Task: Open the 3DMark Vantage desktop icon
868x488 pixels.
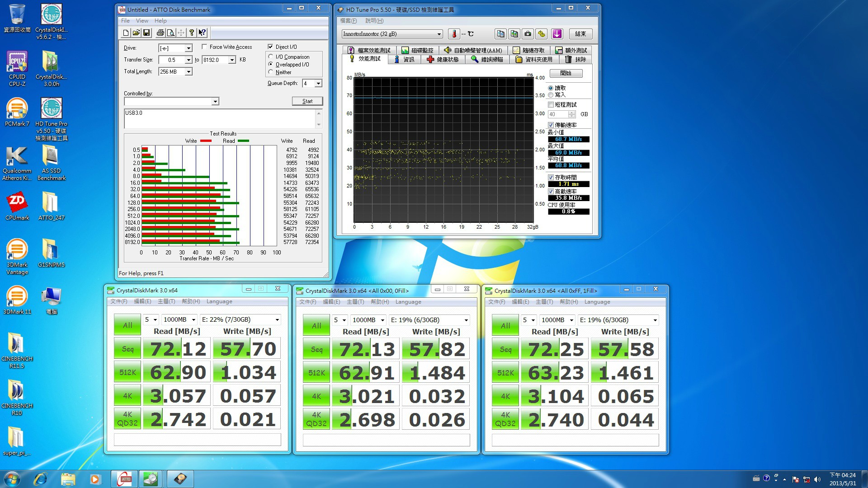Action: click(x=17, y=257)
